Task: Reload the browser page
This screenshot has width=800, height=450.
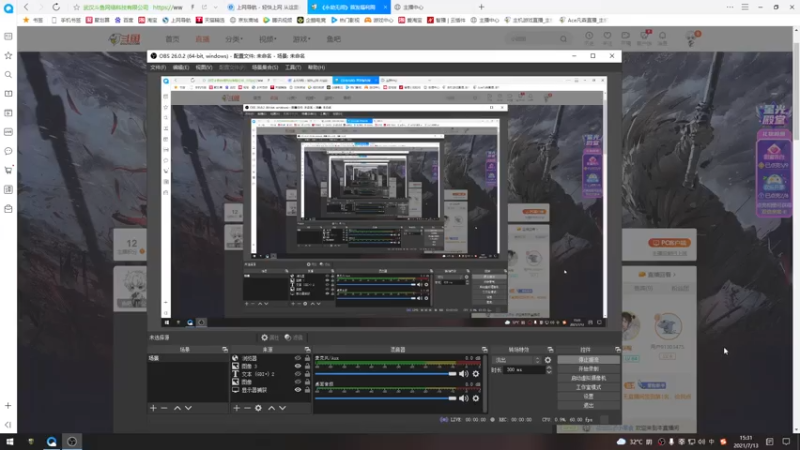Action: coord(56,7)
